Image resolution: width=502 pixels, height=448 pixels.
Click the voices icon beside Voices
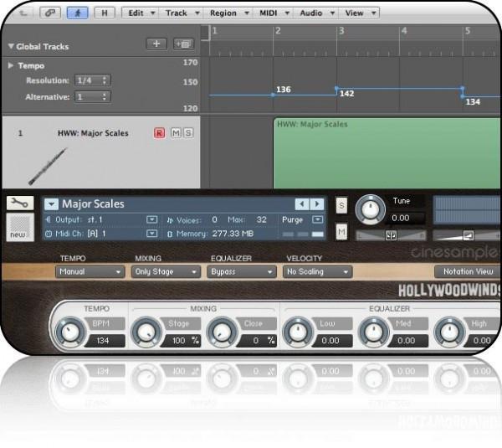point(170,220)
